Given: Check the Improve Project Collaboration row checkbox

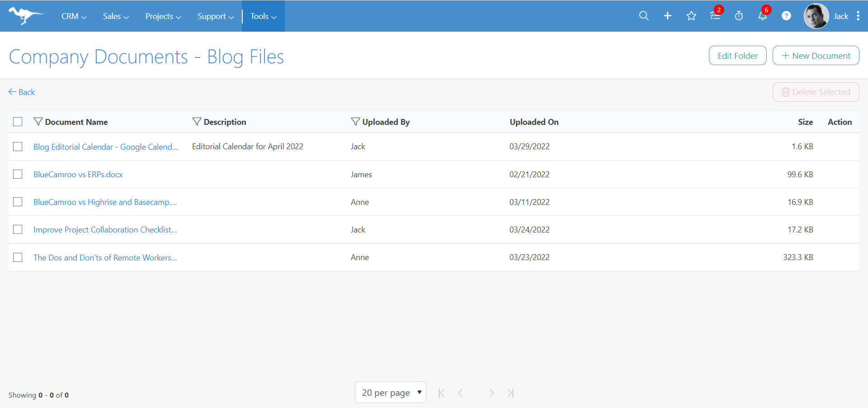Looking at the screenshot, I should pyautogui.click(x=18, y=229).
